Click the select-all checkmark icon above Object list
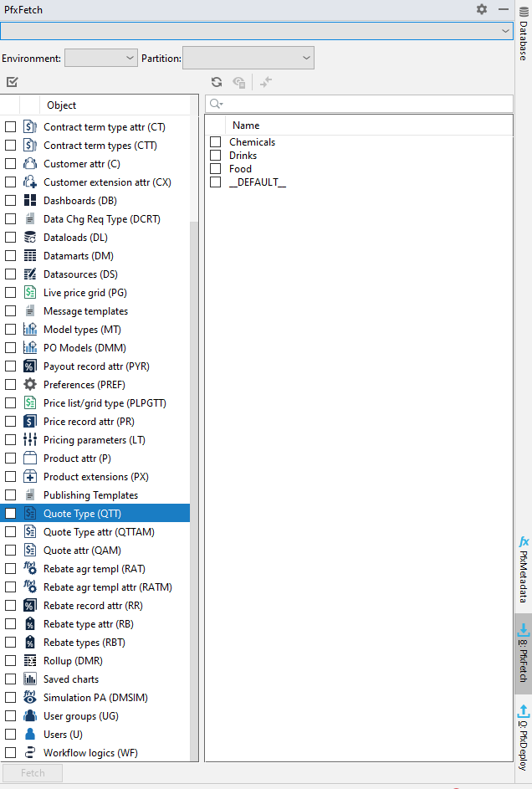 (12, 82)
